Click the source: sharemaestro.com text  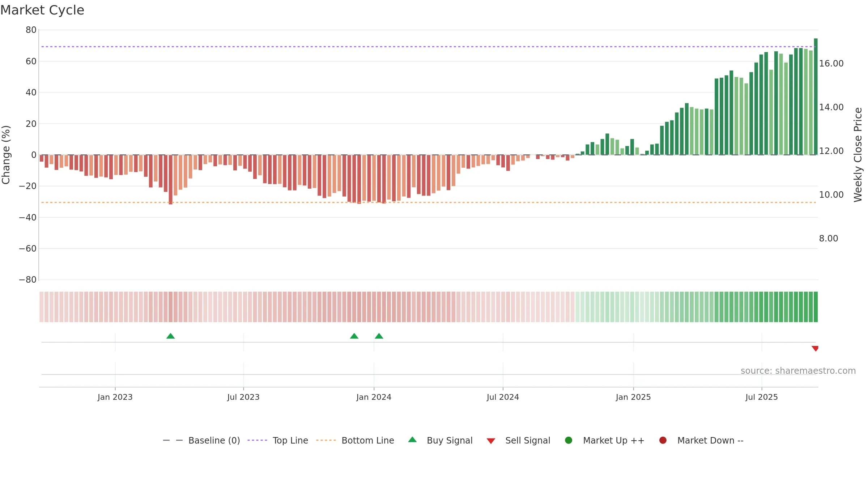[x=798, y=371]
